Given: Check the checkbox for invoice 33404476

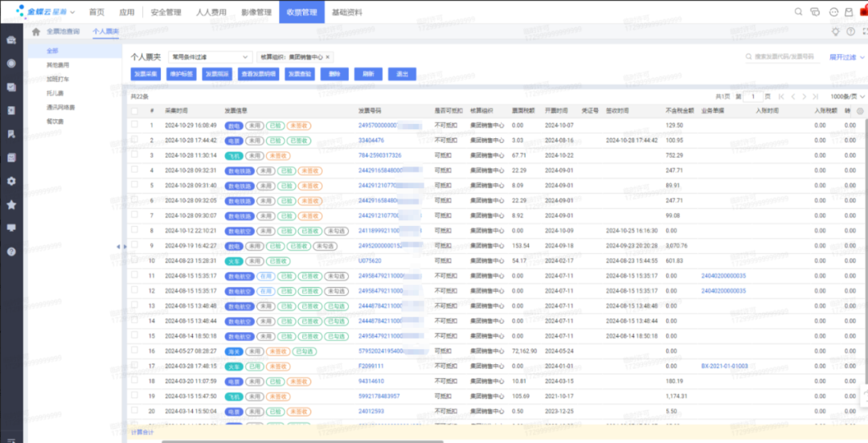Looking at the screenshot, I should tap(134, 140).
